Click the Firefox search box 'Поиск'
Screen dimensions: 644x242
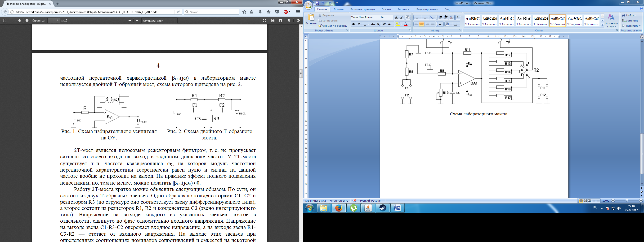click(x=211, y=12)
